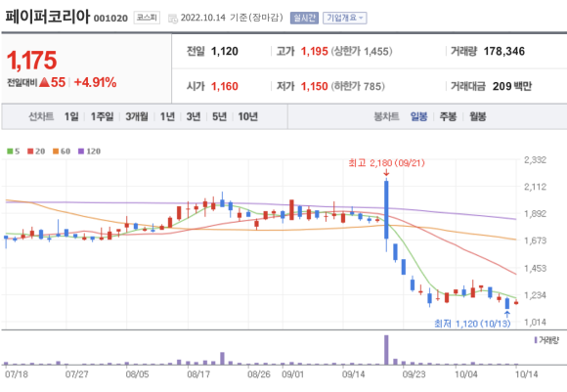Select the 1일 line chart tab
567x392 pixels.
(x=71, y=116)
